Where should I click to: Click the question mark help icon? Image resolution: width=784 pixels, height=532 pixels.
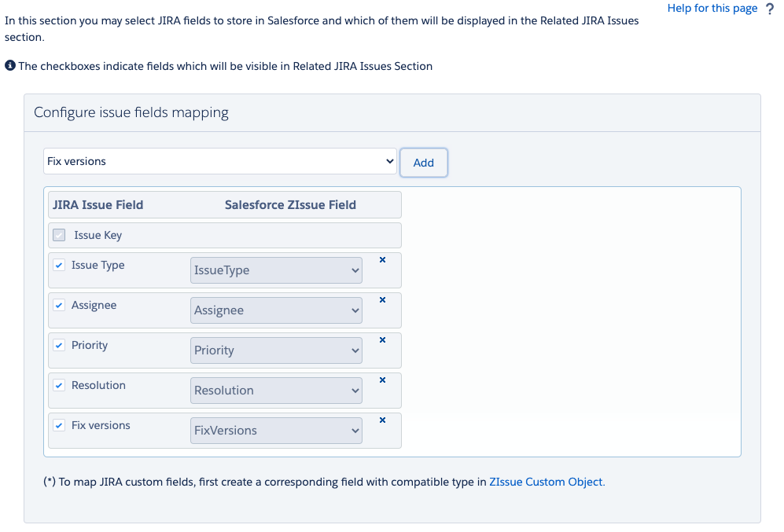[770, 9]
